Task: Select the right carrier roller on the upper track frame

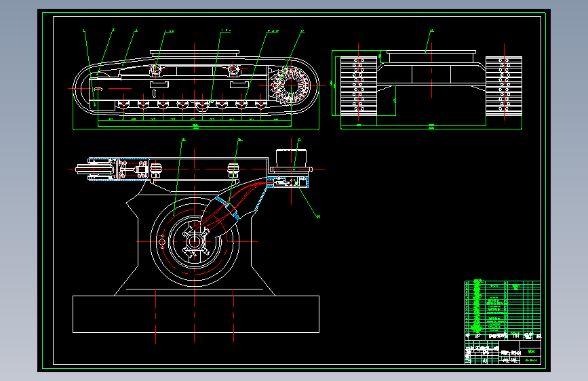Action: pos(233,69)
